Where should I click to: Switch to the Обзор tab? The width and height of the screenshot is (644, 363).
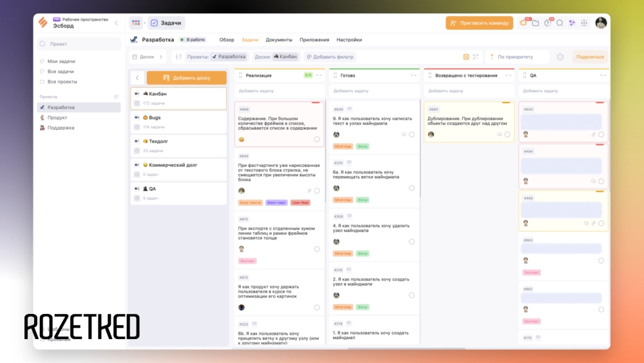[x=227, y=40]
